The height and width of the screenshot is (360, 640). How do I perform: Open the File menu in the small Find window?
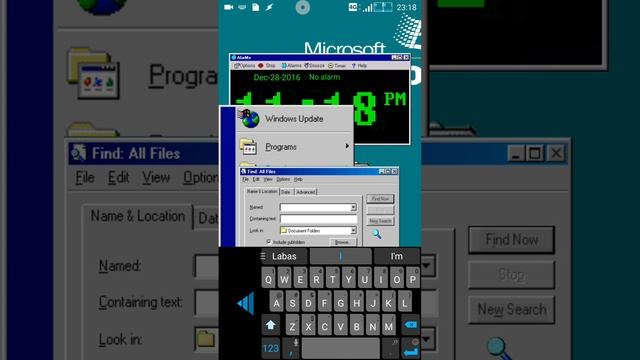click(x=245, y=179)
